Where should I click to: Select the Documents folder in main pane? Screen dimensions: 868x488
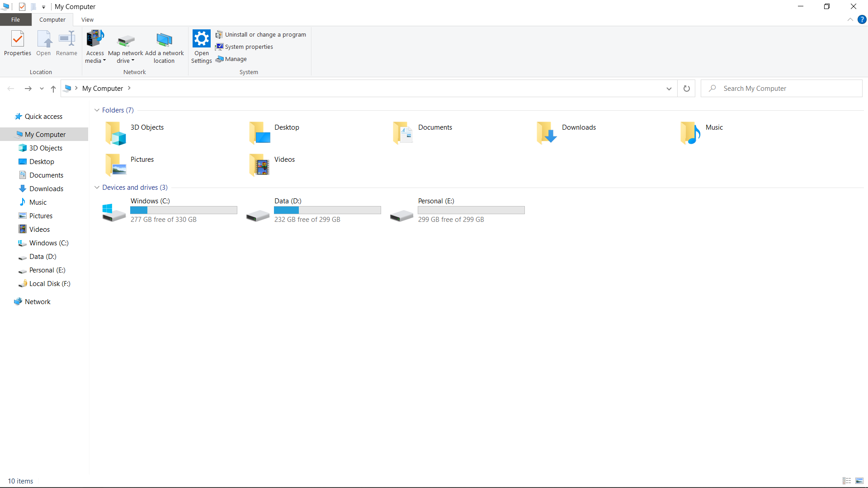point(422,133)
